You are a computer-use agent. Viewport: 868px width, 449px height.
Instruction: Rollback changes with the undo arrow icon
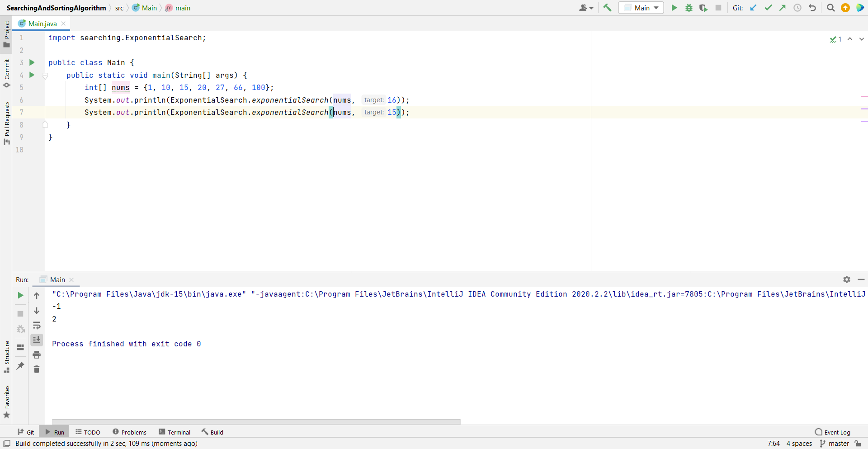pos(812,8)
